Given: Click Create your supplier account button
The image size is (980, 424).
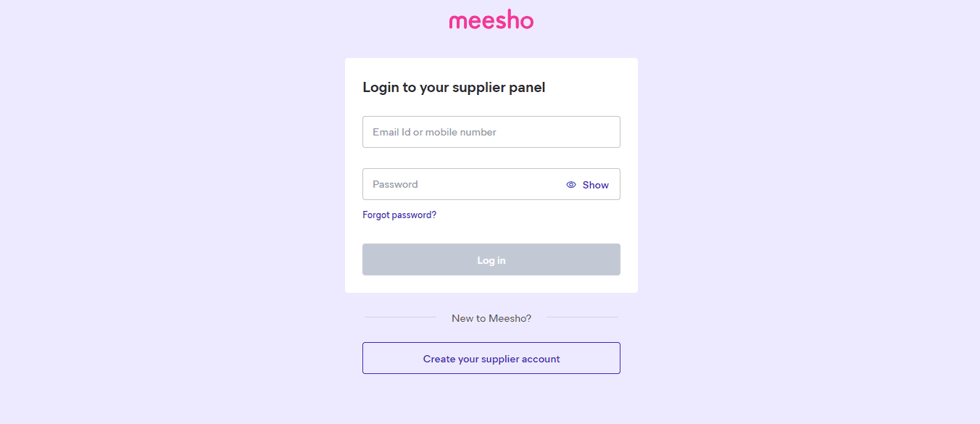Looking at the screenshot, I should tap(491, 358).
